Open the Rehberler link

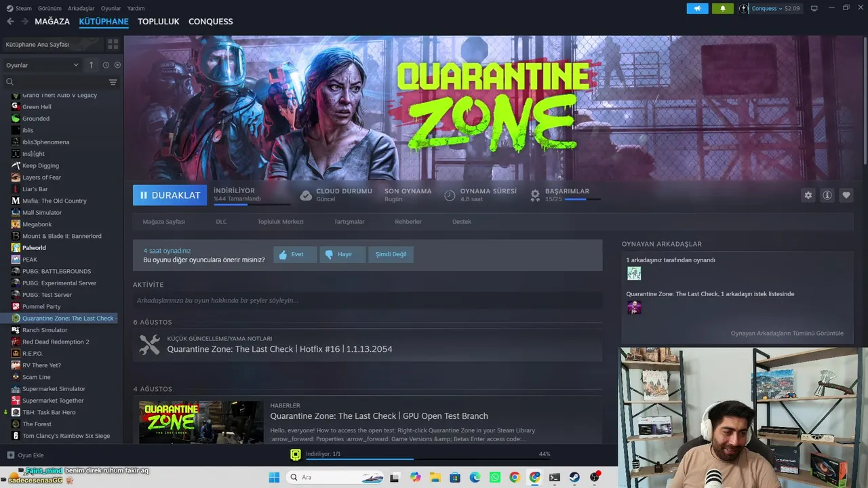pos(408,222)
